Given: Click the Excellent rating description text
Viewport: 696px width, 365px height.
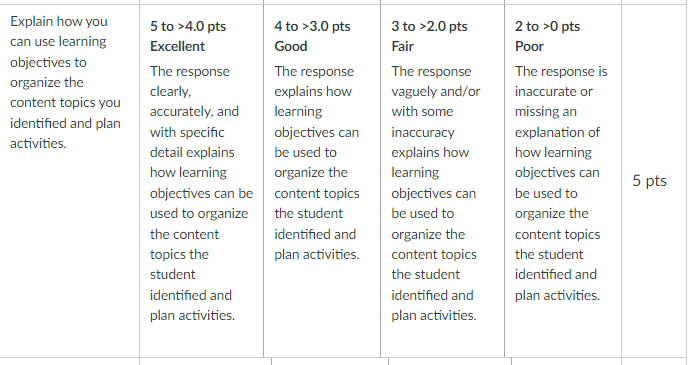Looking at the screenshot, I should (x=201, y=193).
